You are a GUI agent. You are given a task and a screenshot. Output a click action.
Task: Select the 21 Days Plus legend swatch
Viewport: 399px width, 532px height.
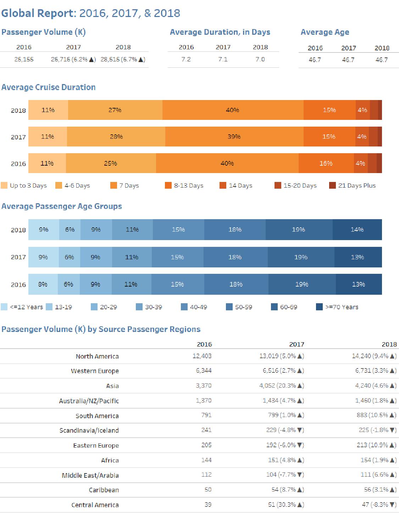tap(332, 185)
